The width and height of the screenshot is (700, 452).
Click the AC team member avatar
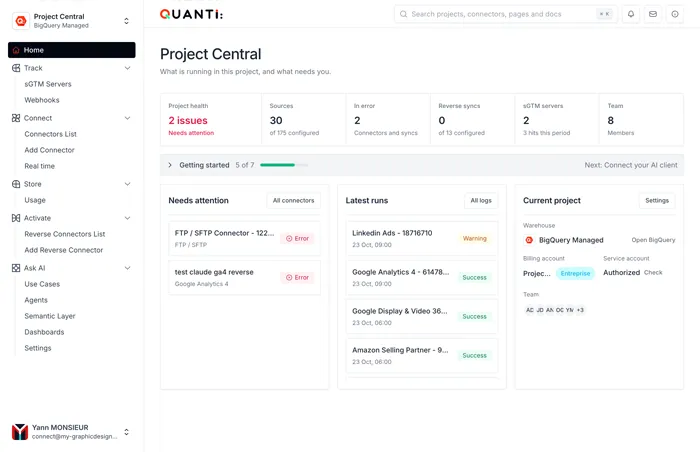pyautogui.click(x=529, y=310)
